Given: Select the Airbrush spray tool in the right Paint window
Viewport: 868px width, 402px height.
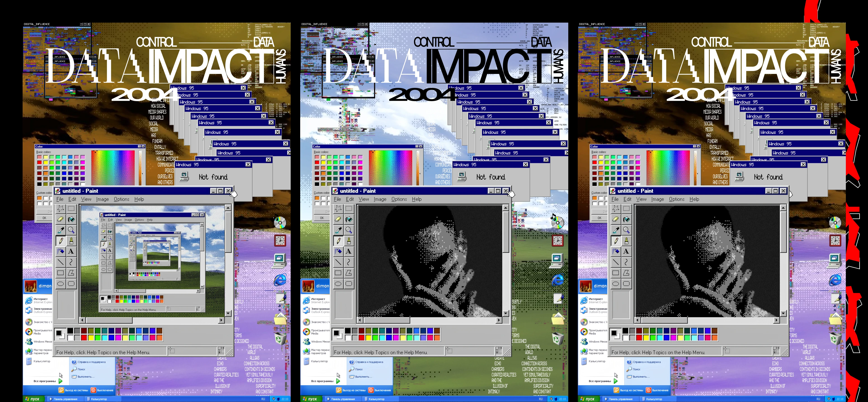Looking at the screenshot, I should (x=616, y=251).
